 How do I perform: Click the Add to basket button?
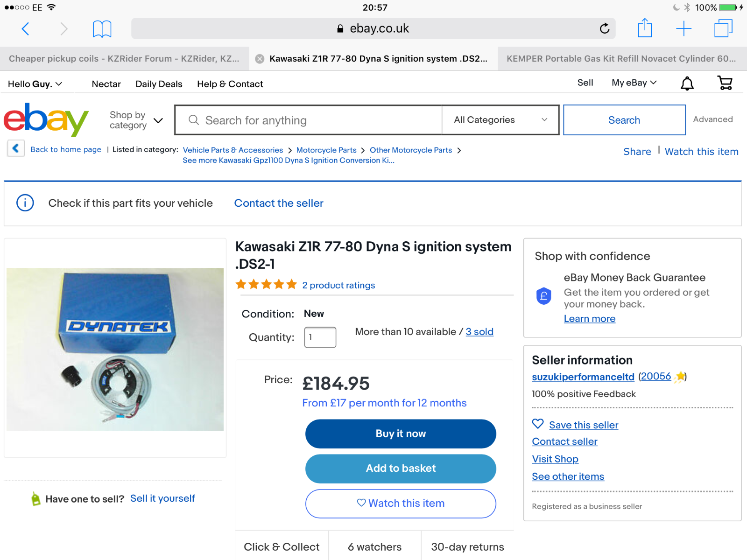(401, 469)
